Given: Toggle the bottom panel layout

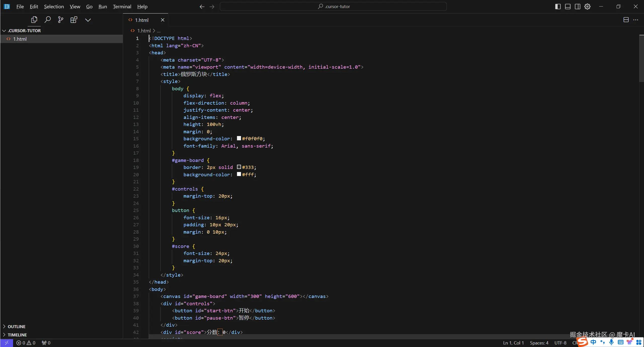Looking at the screenshot, I should (x=568, y=7).
